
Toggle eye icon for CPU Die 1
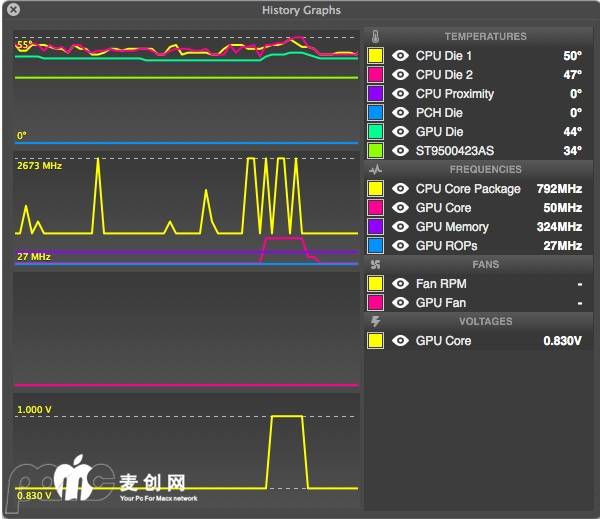click(400, 56)
